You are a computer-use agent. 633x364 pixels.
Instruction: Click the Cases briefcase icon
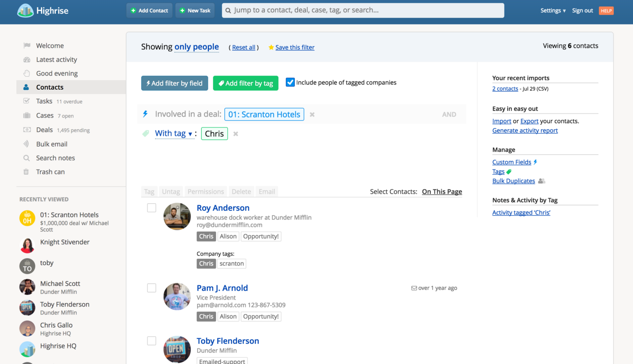point(27,115)
